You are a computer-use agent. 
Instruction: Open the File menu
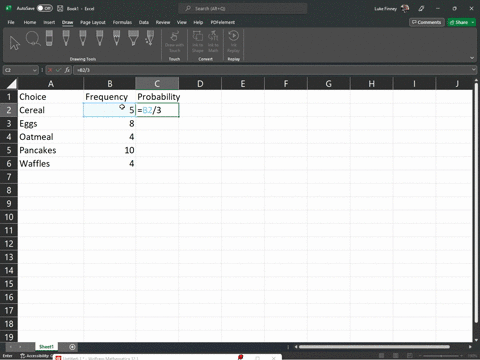point(11,22)
